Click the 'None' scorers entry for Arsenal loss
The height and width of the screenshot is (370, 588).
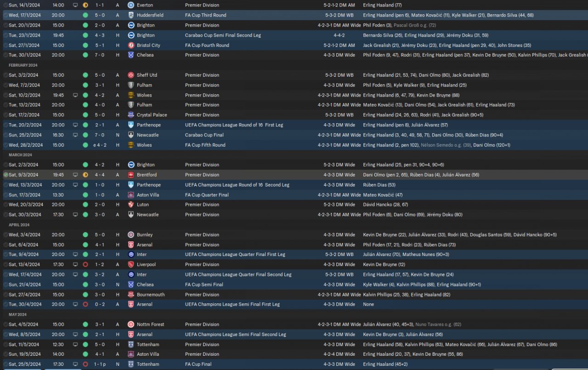point(368,304)
